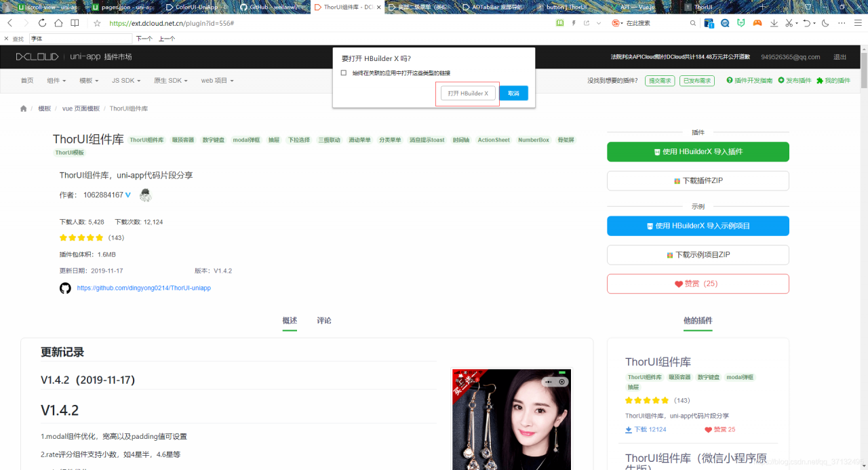Image resolution: width=868 pixels, height=470 pixels.
Task: Expand the 组件 dropdown in navigation
Action: (56, 81)
